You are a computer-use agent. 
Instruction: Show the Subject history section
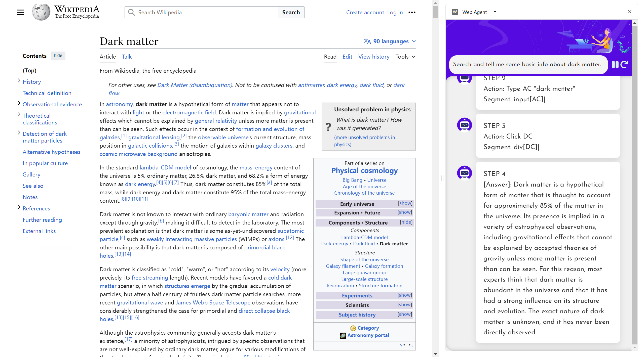tap(405, 314)
